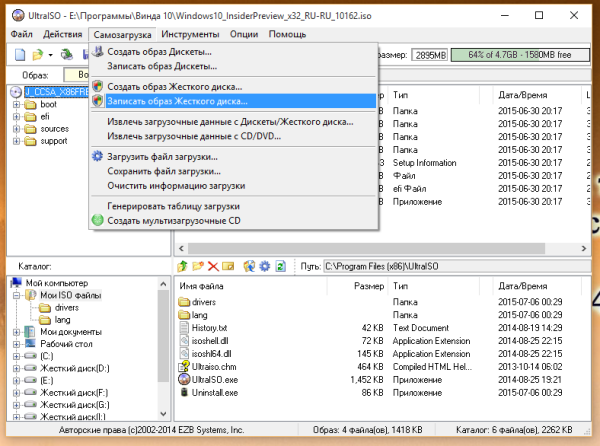
Task: Open the 'Действия' menu
Action: pyautogui.click(x=62, y=34)
